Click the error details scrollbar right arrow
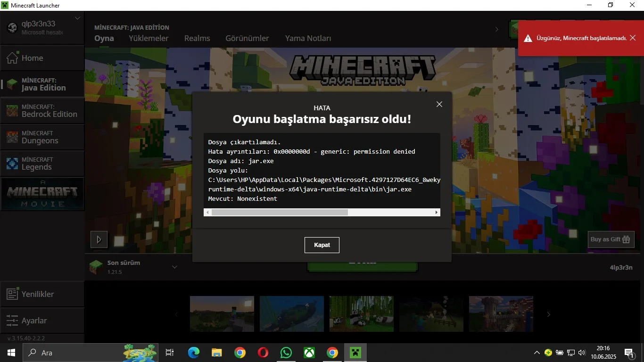Screen dimensions: 644x362 (x=437, y=213)
